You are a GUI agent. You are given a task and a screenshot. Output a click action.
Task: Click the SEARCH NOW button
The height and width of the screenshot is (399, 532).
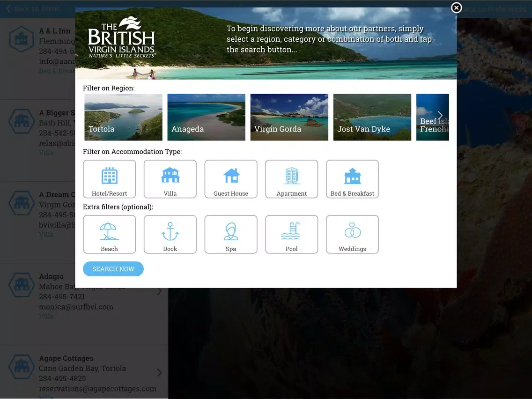tap(113, 269)
